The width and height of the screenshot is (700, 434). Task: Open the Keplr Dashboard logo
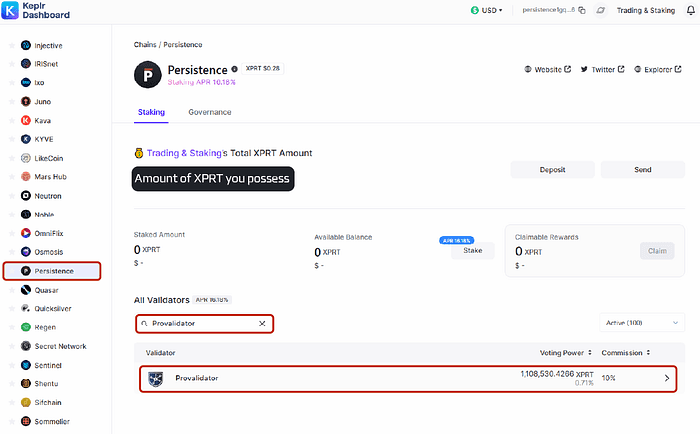coord(36,10)
